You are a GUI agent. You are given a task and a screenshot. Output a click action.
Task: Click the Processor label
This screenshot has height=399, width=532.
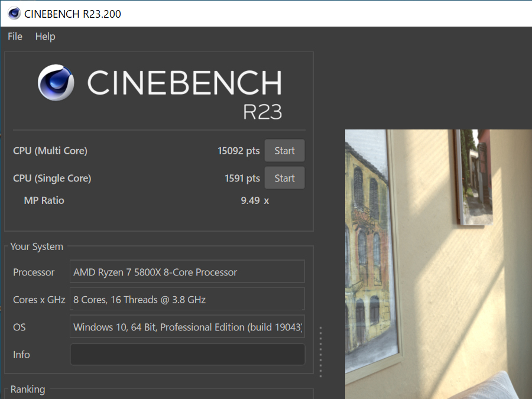coord(34,272)
